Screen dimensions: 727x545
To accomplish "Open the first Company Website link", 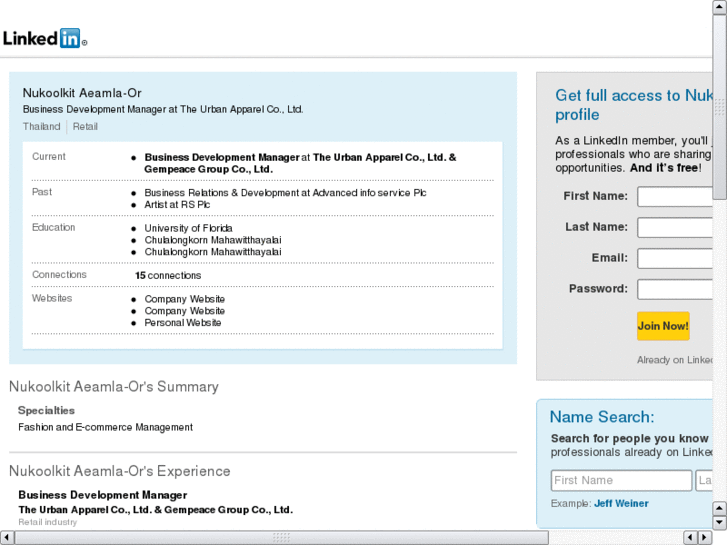I will [185, 299].
